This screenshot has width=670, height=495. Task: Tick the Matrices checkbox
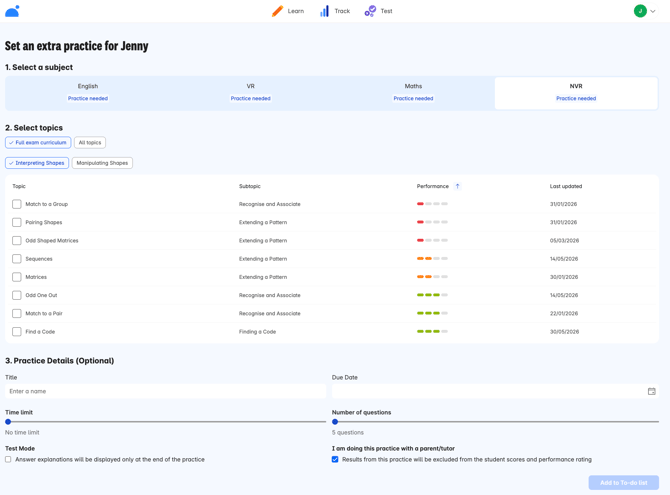pyautogui.click(x=17, y=277)
